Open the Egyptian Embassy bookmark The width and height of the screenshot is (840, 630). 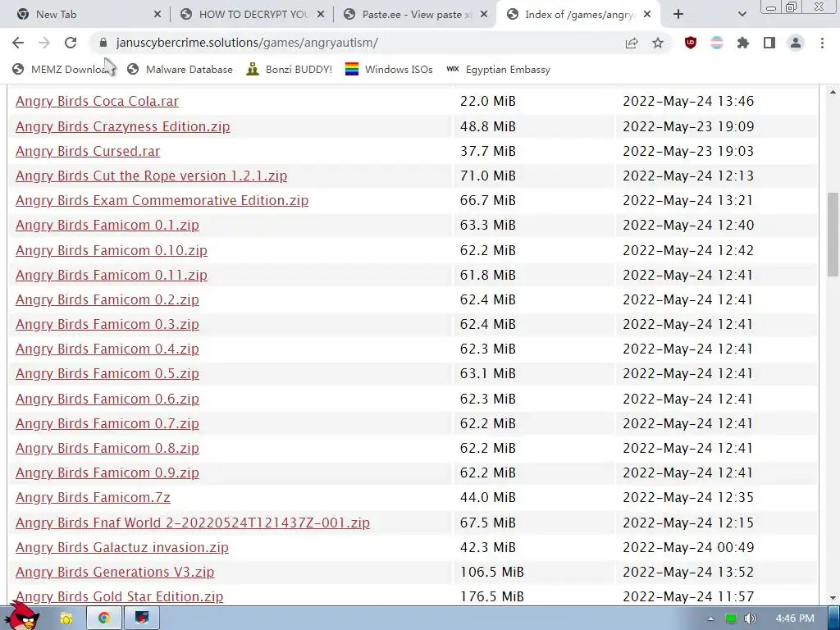point(498,69)
